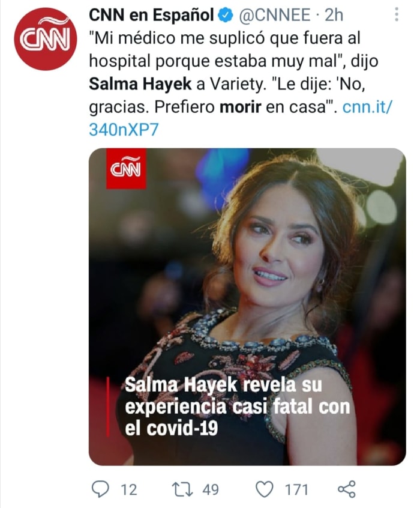Image resolution: width=420 pixels, height=508 pixels.
Task: Click the covid-19 headline caption on the image
Action: 237,406
